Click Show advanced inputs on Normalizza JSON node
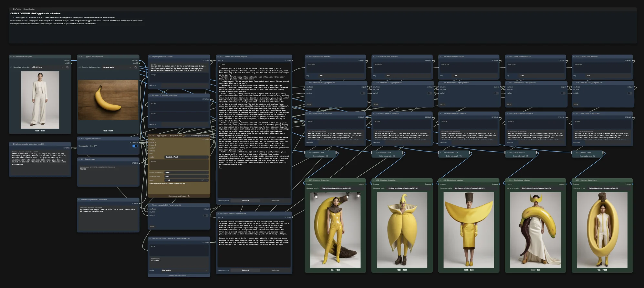 click(x=179, y=275)
